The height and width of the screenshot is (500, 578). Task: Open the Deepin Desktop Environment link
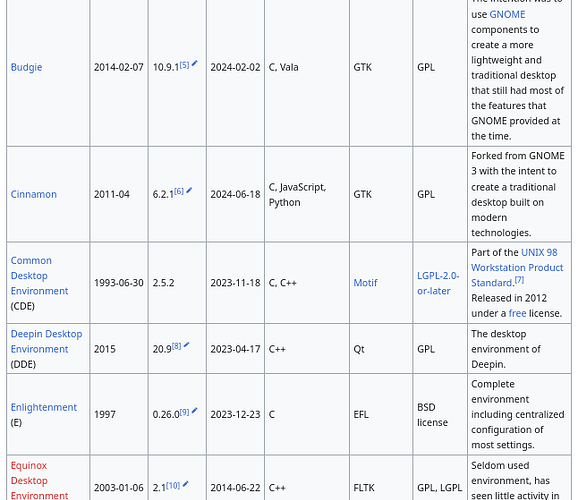(x=46, y=341)
